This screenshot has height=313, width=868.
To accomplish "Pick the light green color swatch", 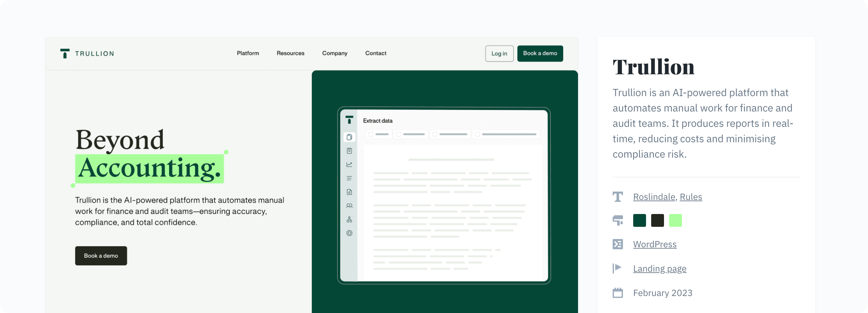I will pyautogui.click(x=675, y=220).
